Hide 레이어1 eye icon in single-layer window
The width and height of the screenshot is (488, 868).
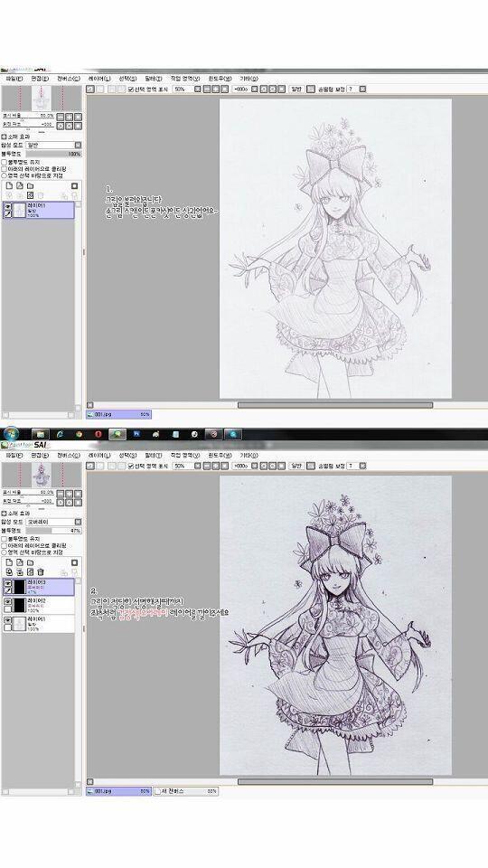coord(8,206)
